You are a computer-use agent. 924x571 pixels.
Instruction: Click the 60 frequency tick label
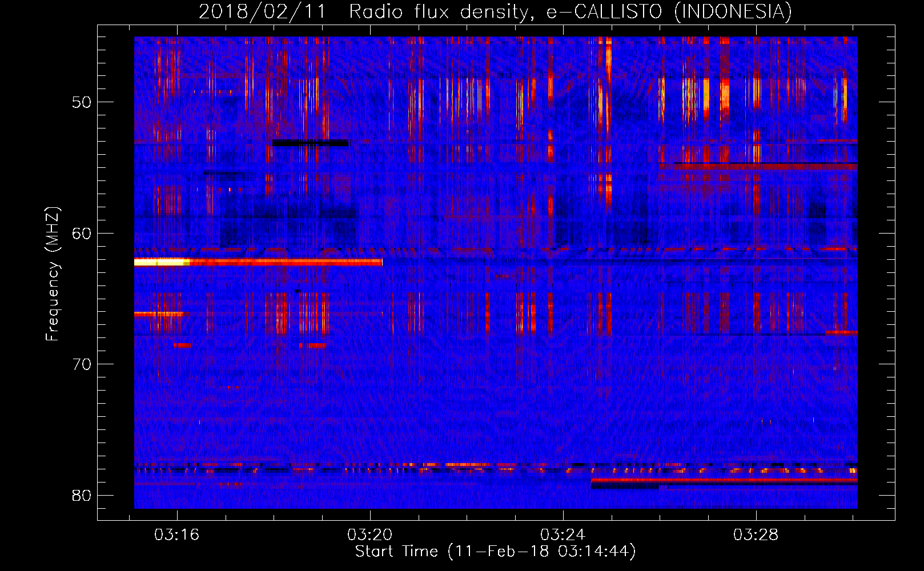point(82,233)
